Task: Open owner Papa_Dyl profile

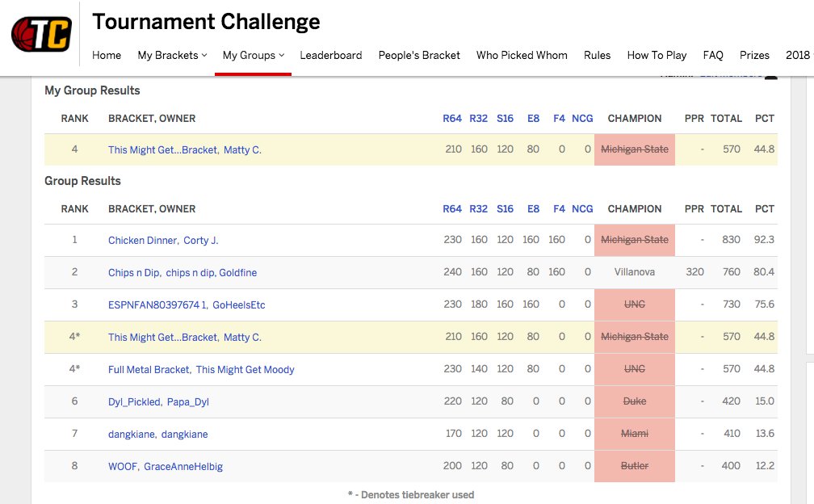Action: (x=188, y=401)
